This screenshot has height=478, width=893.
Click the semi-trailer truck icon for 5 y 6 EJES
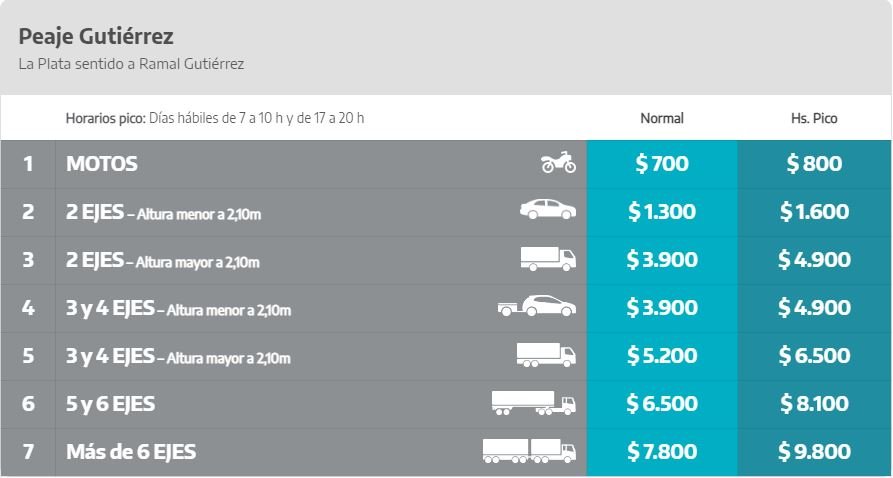533,403
